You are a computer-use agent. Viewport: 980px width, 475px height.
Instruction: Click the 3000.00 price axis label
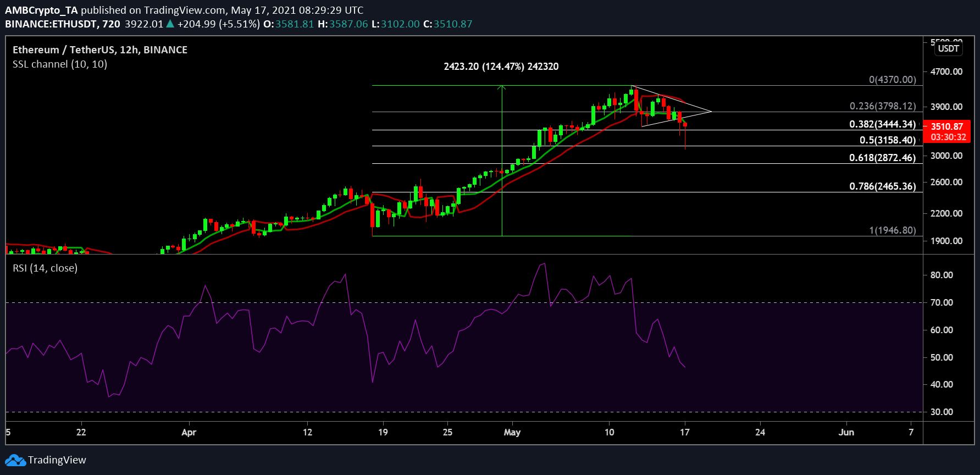pyautogui.click(x=946, y=156)
